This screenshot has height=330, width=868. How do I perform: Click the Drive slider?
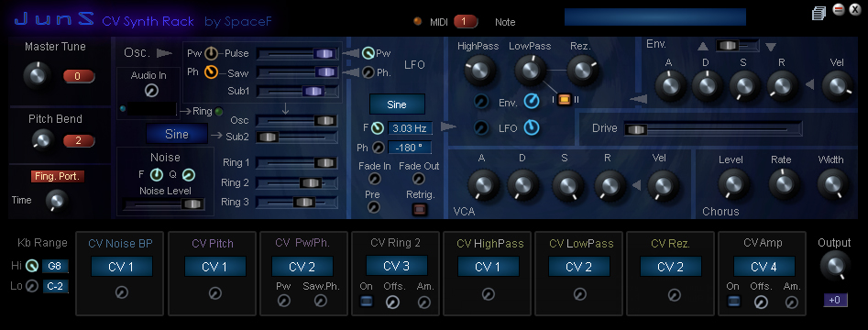click(x=712, y=129)
